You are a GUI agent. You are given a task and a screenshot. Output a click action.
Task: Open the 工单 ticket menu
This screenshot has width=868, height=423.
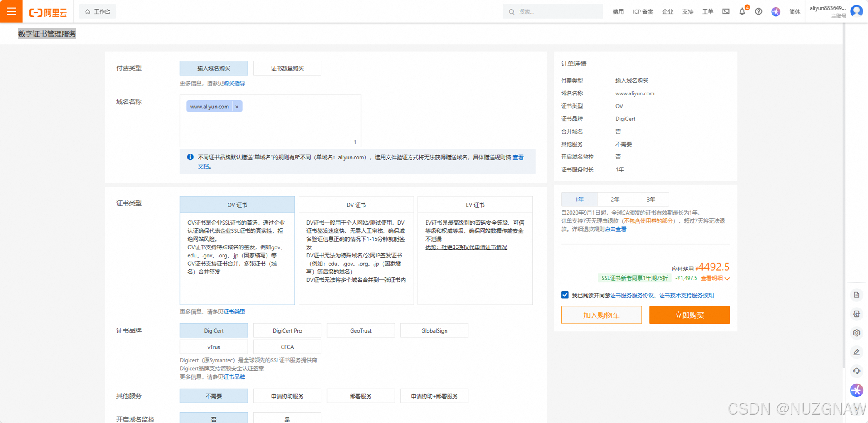707,12
